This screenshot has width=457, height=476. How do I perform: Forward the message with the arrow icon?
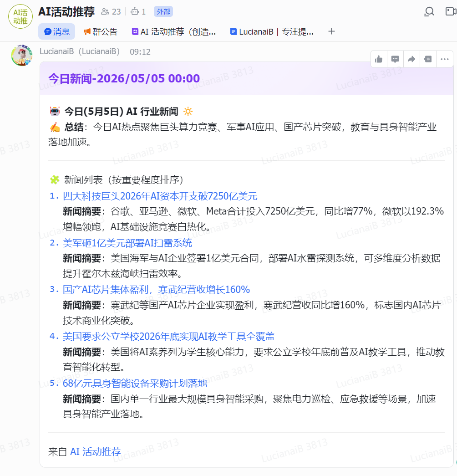pos(411,59)
